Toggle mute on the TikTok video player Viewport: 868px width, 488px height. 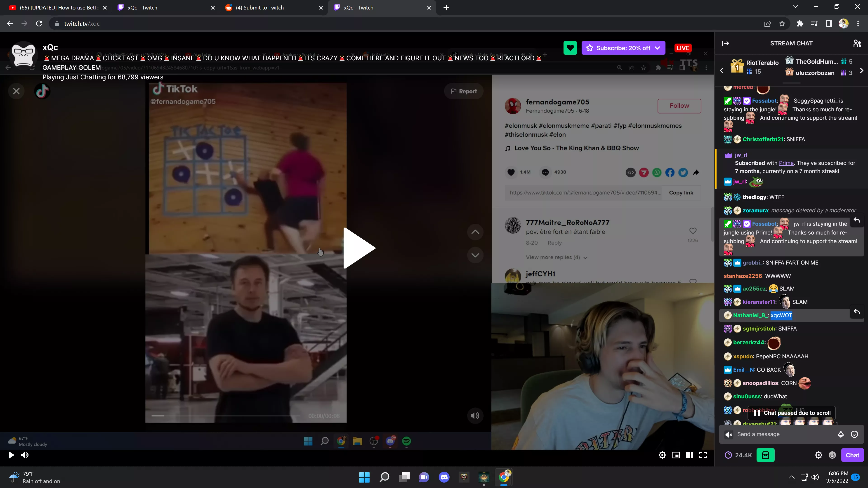(475, 415)
